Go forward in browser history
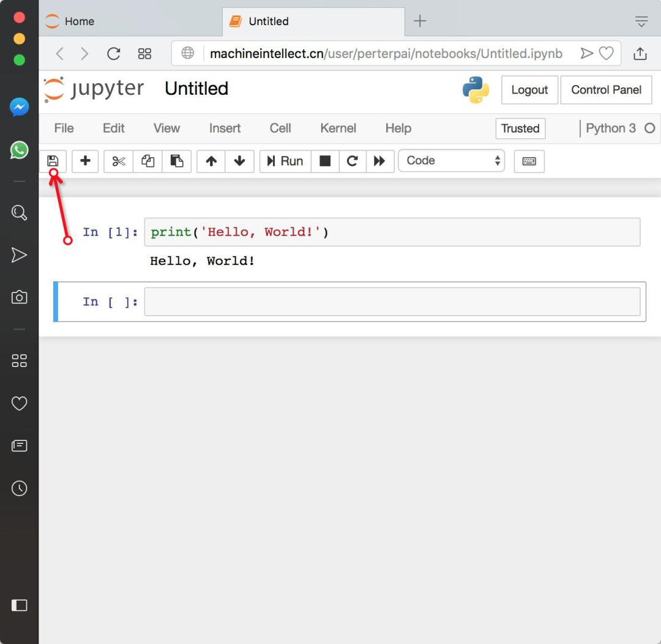 click(84, 53)
